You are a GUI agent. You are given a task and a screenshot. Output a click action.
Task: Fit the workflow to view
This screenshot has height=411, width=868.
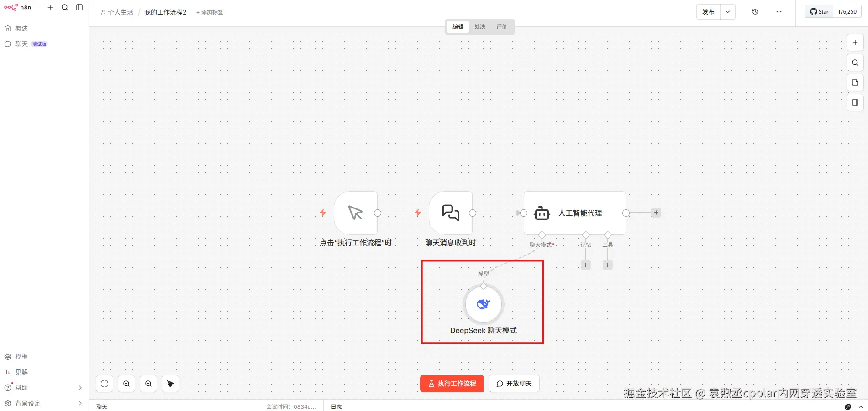pyautogui.click(x=105, y=384)
